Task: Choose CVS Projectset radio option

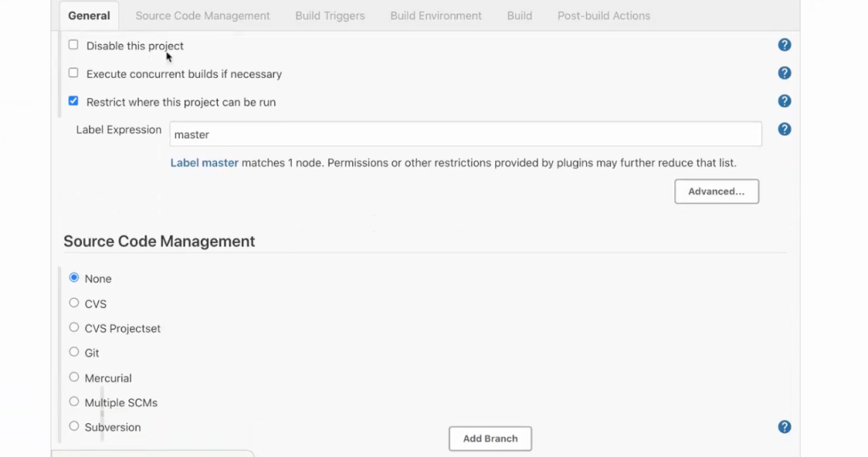Action: pos(74,327)
